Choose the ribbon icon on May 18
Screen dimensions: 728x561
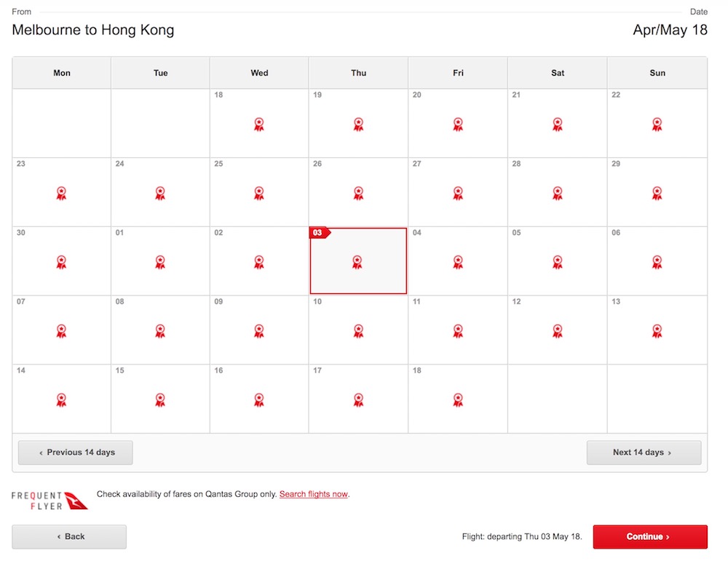(458, 399)
